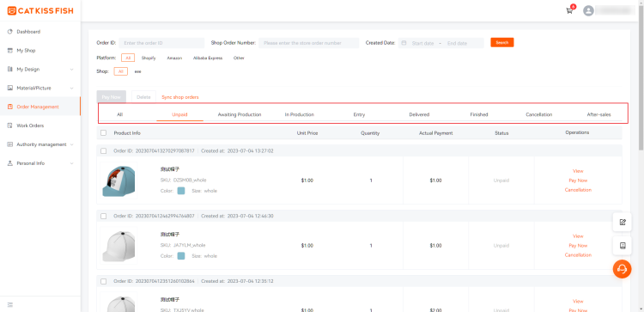
Task: Open the customer service headset button
Action: point(623,269)
